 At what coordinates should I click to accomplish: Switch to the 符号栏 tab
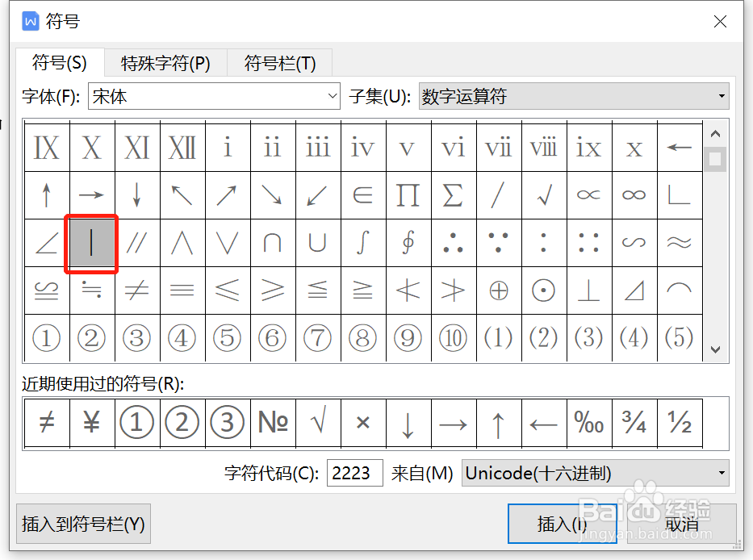(279, 62)
